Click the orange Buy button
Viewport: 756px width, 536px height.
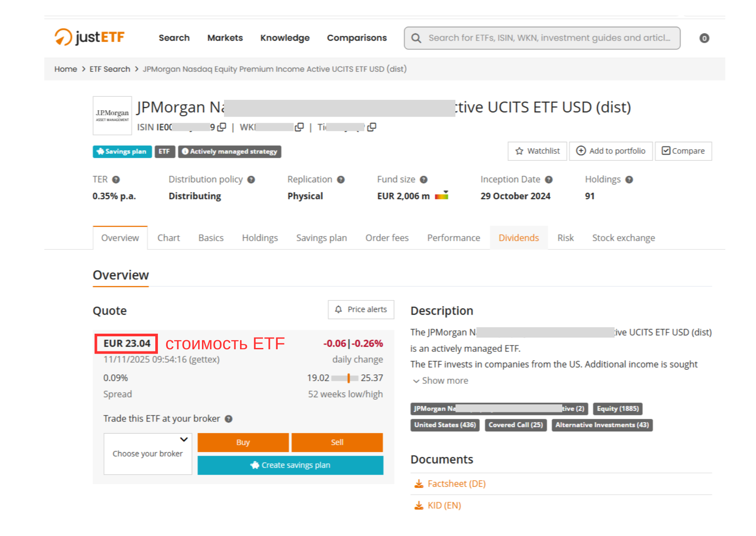point(243,442)
